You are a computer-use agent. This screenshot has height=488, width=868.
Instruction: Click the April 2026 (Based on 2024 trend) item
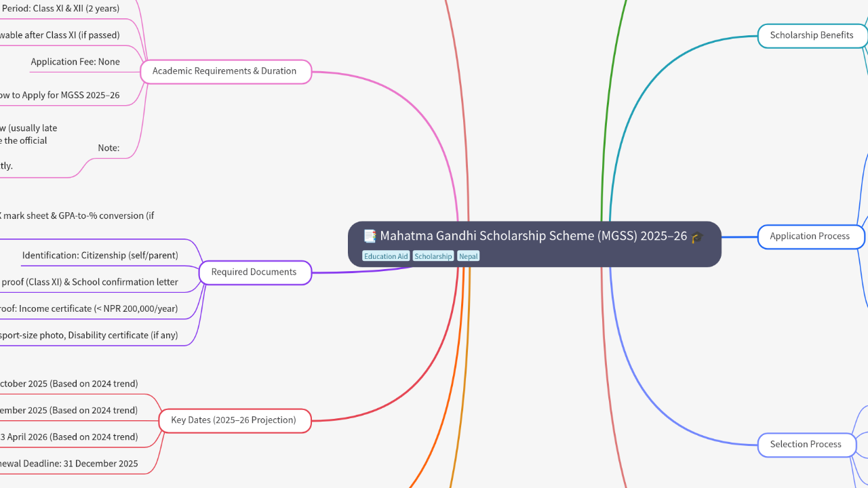point(69,437)
